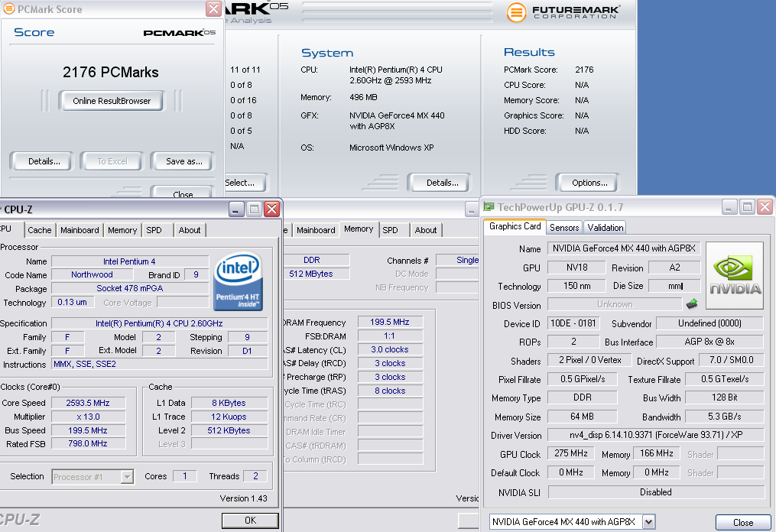Click the Instructions field MMX, SSE, SSE2
This screenshot has width=776, height=532.
pos(159,365)
